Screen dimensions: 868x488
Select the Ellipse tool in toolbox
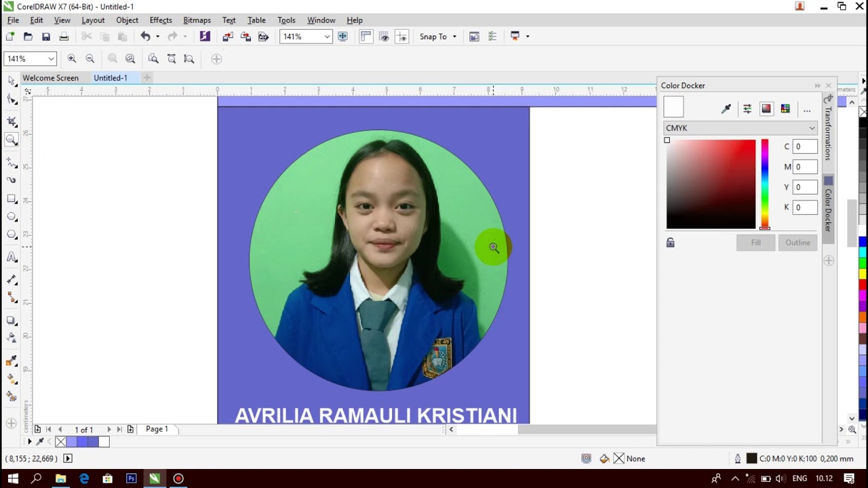(x=12, y=217)
